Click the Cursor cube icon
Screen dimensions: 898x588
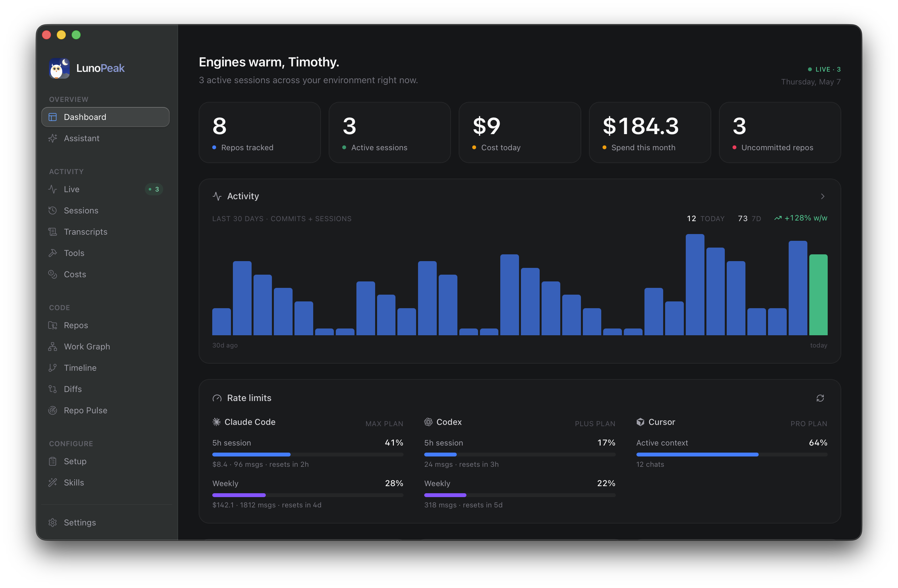click(640, 422)
